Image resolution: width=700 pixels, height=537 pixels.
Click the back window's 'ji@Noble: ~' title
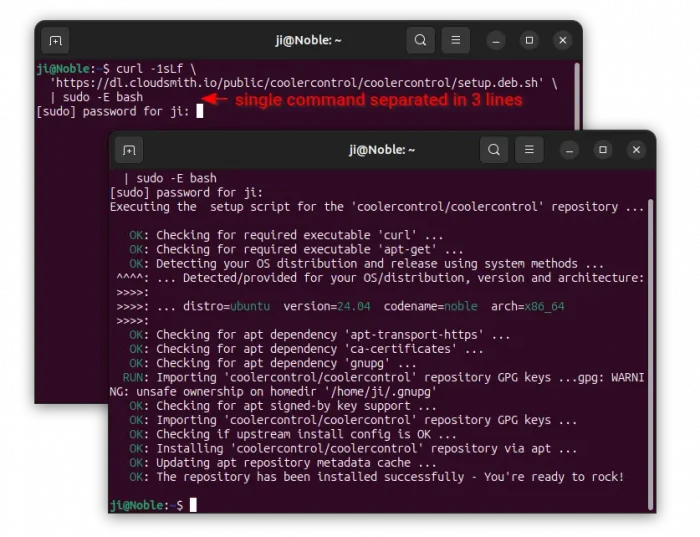(x=308, y=41)
